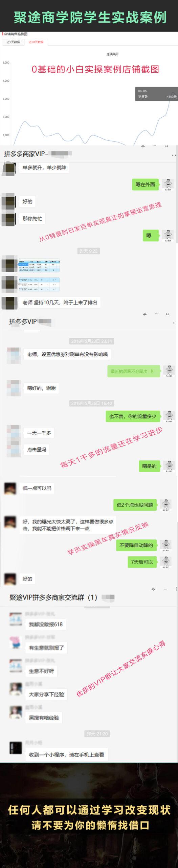The height and width of the screenshot is (868, 178).
Task: Click the sender avatar beside 也不贵，你的流量多少
Action: (x=169, y=417)
